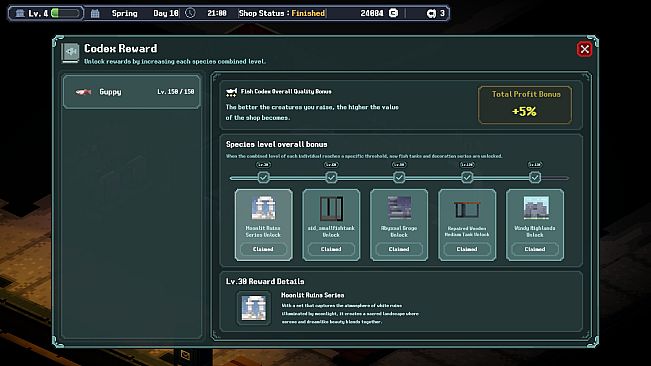Image resolution: width=651 pixels, height=366 pixels.
Task: Click the shop level XP bar
Action: [x=65, y=13]
